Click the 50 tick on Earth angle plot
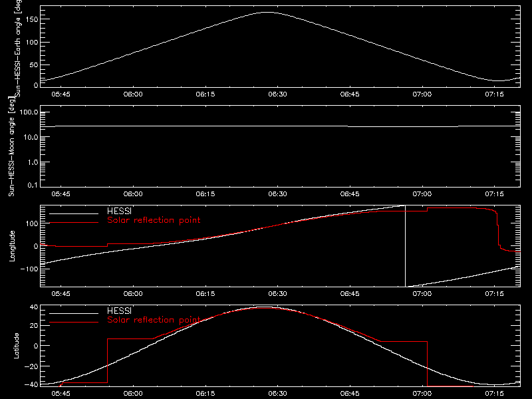Screen dimensions: 532x399 coord(34,65)
